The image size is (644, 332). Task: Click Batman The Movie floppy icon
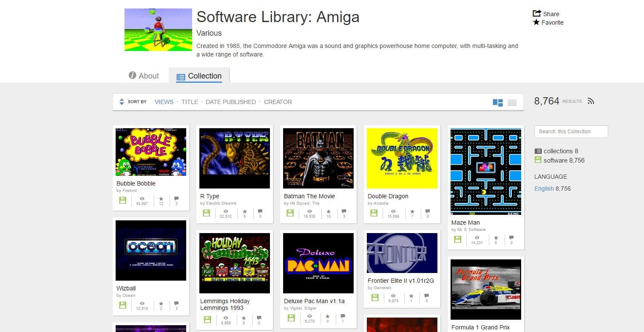coord(290,213)
